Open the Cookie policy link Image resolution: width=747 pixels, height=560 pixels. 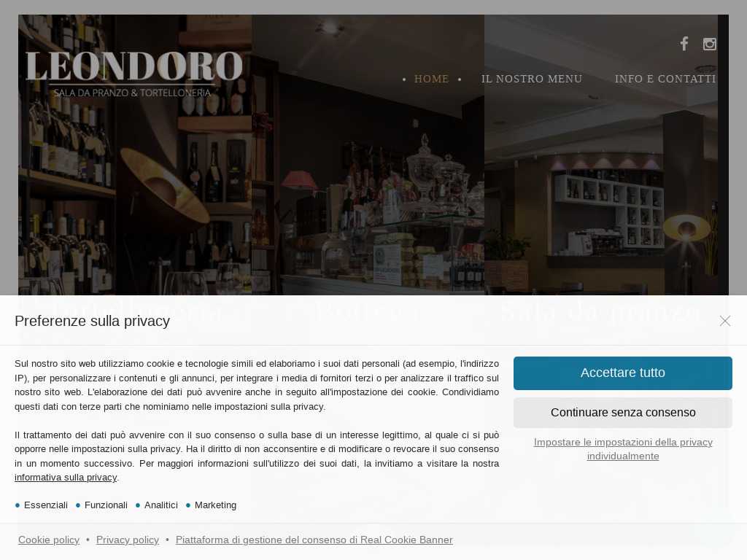[49, 540]
